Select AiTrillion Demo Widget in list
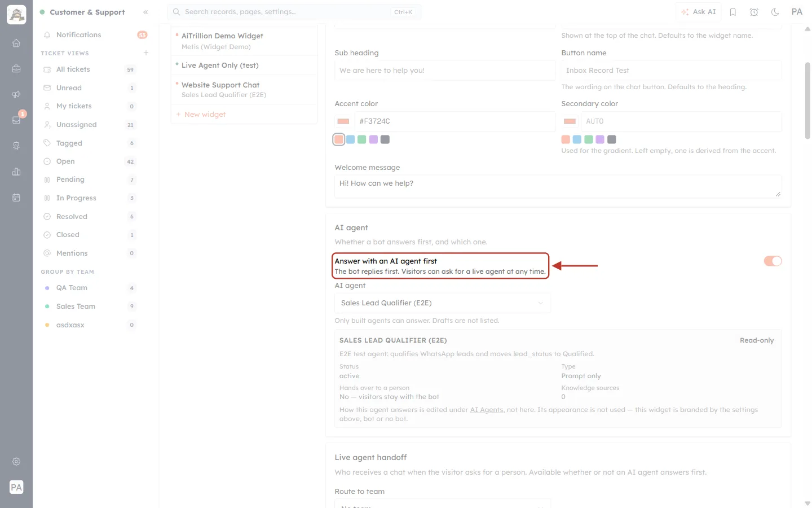Screen dimensions: 812x508 [244, 41]
